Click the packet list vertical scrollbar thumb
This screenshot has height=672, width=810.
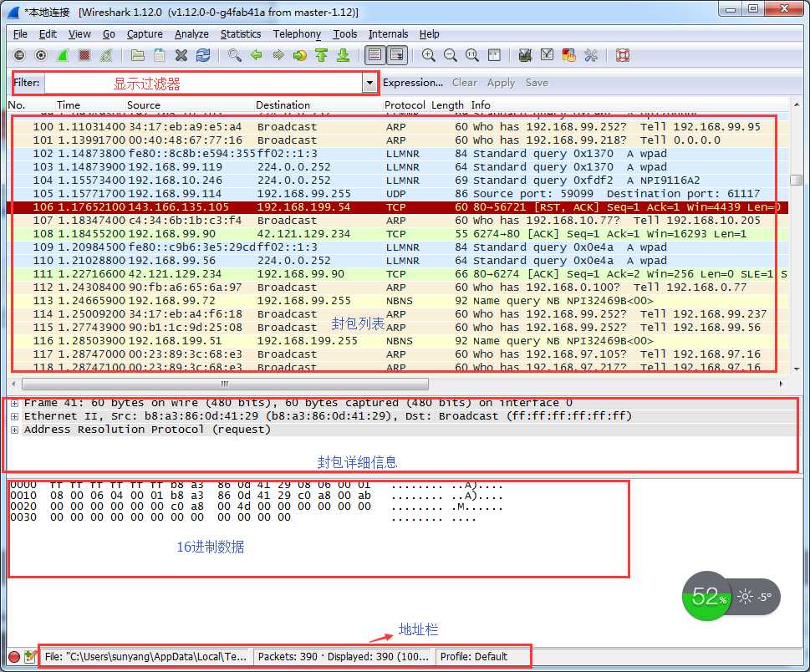coord(796,180)
